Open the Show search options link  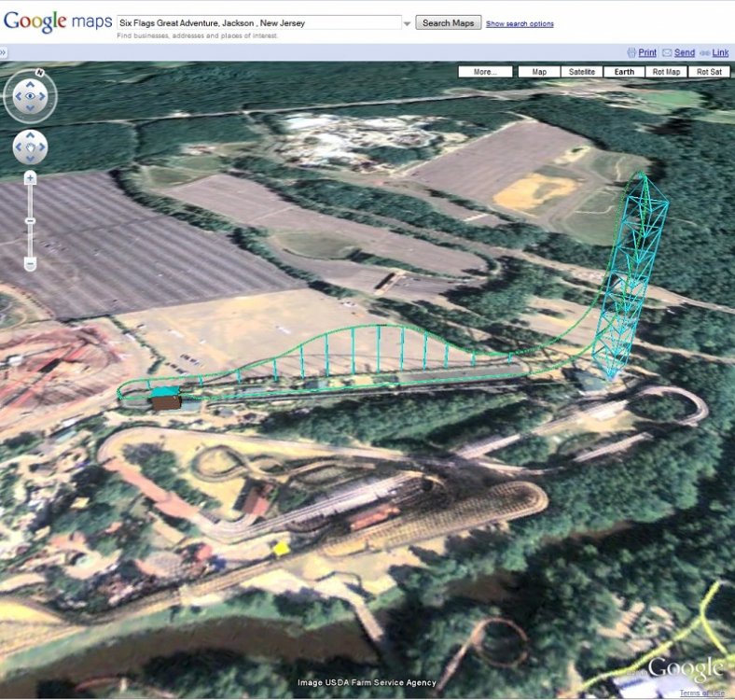[520, 24]
